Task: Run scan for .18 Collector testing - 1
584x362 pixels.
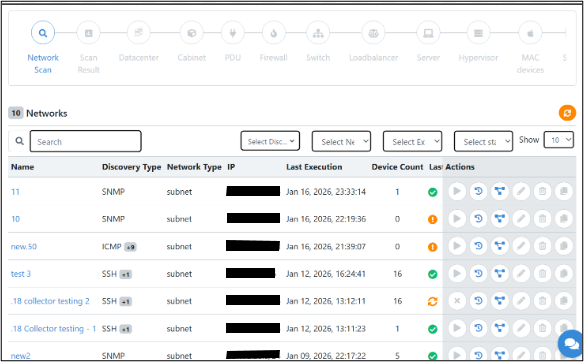Action: tap(457, 328)
